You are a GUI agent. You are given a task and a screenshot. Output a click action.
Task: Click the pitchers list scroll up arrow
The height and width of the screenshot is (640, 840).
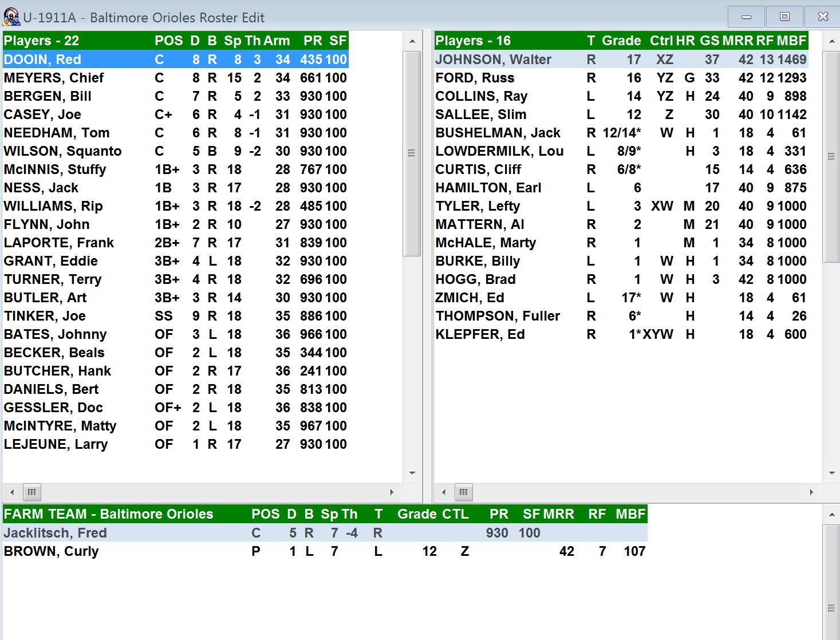(x=831, y=42)
